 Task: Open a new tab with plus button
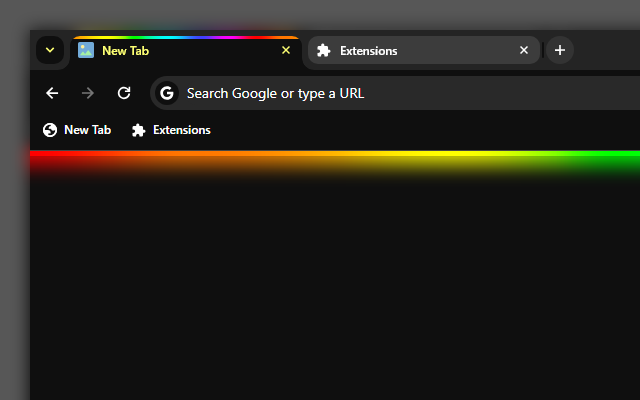(x=560, y=50)
